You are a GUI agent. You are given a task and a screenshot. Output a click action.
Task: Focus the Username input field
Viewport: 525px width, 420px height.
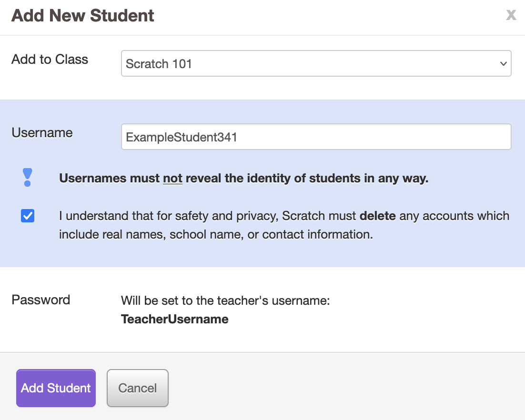pyautogui.click(x=316, y=137)
